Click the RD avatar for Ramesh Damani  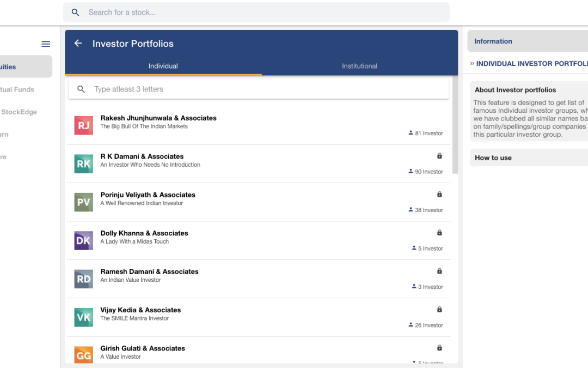pyautogui.click(x=84, y=279)
